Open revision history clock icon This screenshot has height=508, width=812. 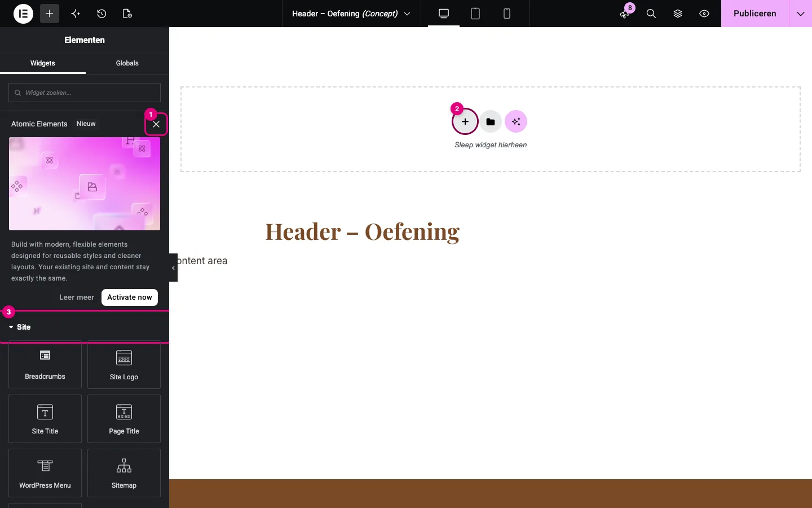coord(101,14)
